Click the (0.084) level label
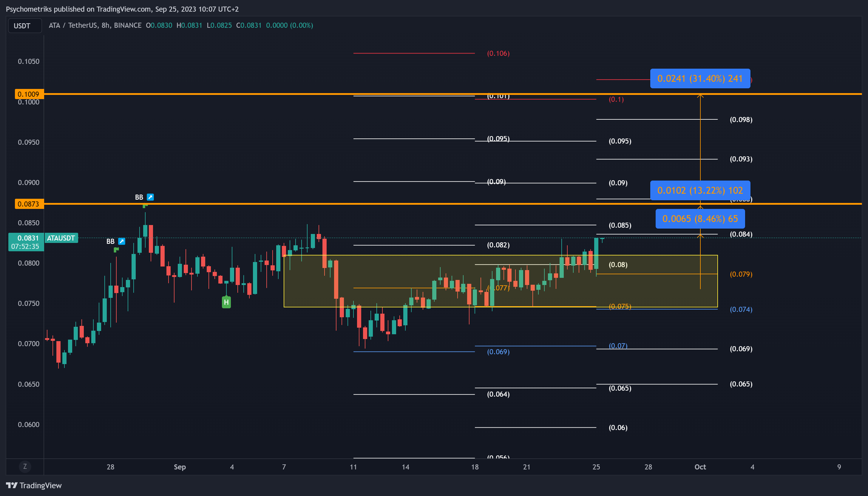This screenshot has width=868, height=496. 741,234
